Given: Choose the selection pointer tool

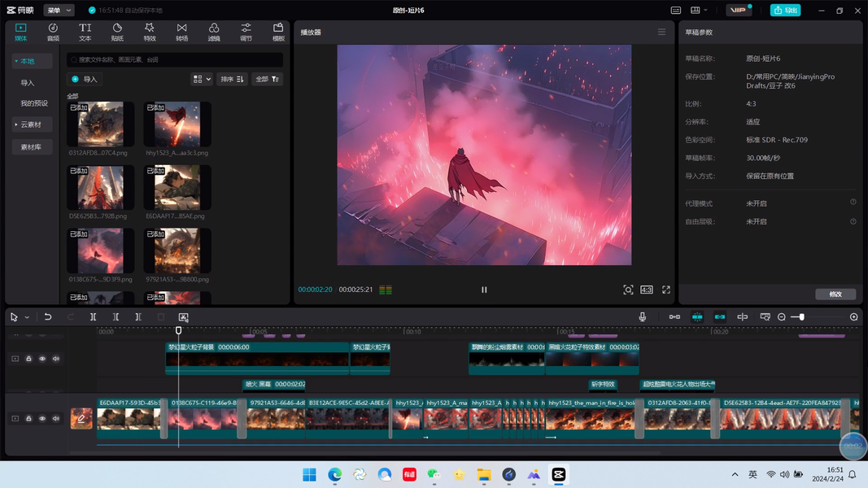Looking at the screenshot, I should pos(14,317).
